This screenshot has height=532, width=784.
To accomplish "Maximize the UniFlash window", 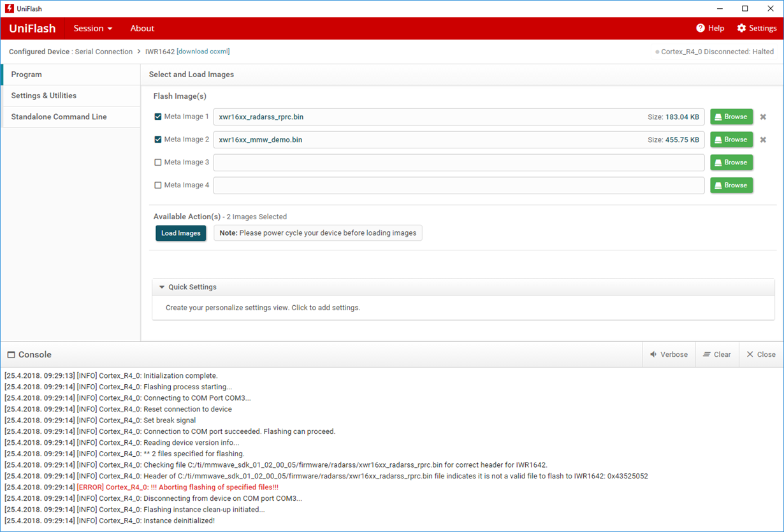I will (x=745, y=9).
